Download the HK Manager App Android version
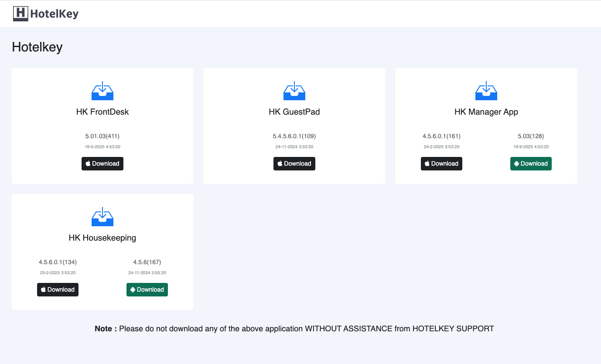Image resolution: width=601 pixels, height=364 pixels. (531, 163)
